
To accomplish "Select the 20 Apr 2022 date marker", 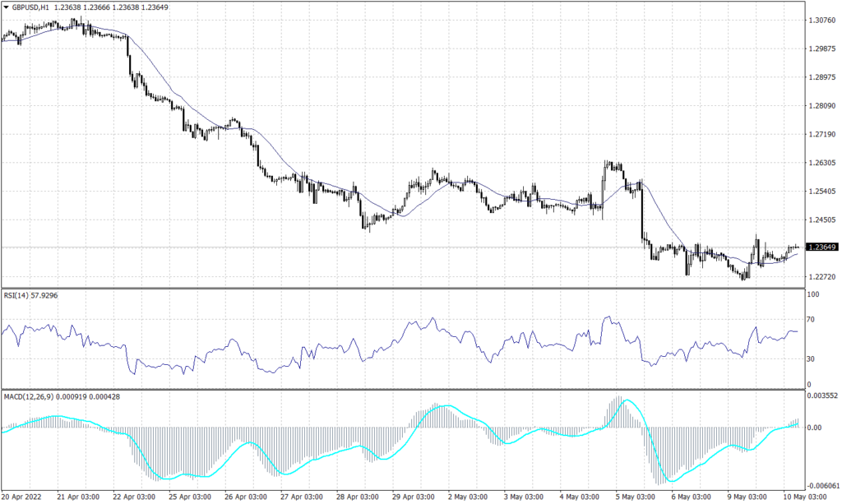I will tap(22, 497).
